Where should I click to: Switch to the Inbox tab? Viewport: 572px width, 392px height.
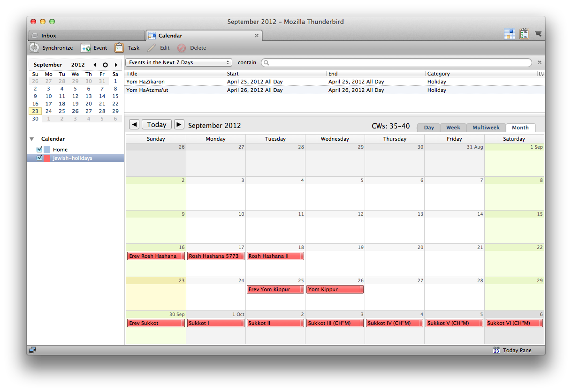[x=86, y=36]
